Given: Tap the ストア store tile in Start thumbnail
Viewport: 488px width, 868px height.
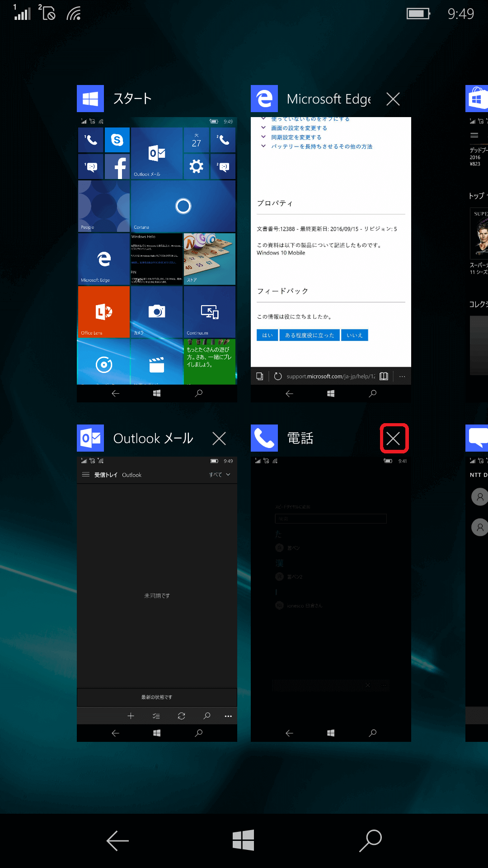Looking at the screenshot, I should click(x=210, y=259).
